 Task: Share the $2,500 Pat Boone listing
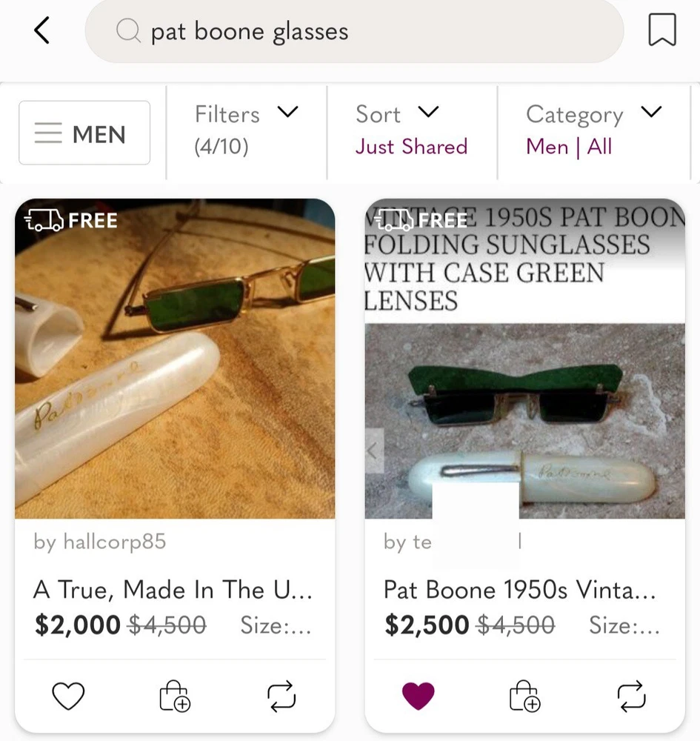click(x=631, y=696)
